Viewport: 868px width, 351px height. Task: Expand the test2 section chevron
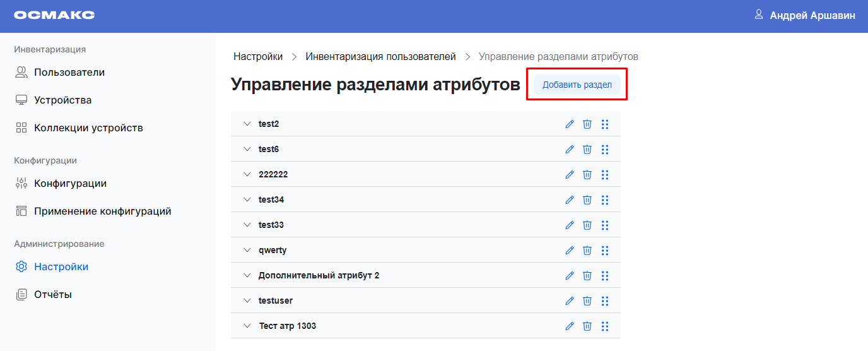(x=247, y=124)
